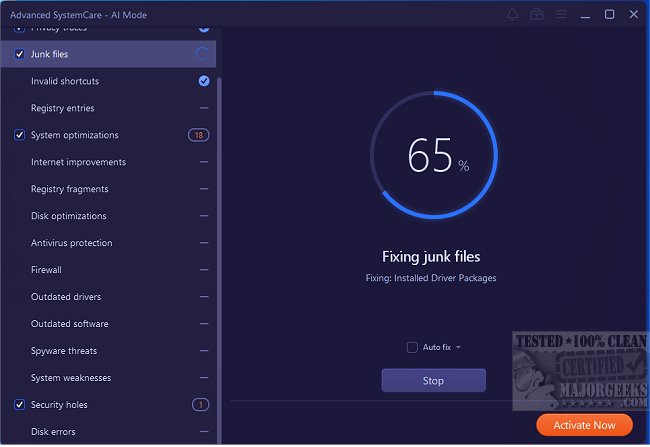Open the hamburger menu icon
Viewport: 650px width, 447px height.
click(561, 15)
